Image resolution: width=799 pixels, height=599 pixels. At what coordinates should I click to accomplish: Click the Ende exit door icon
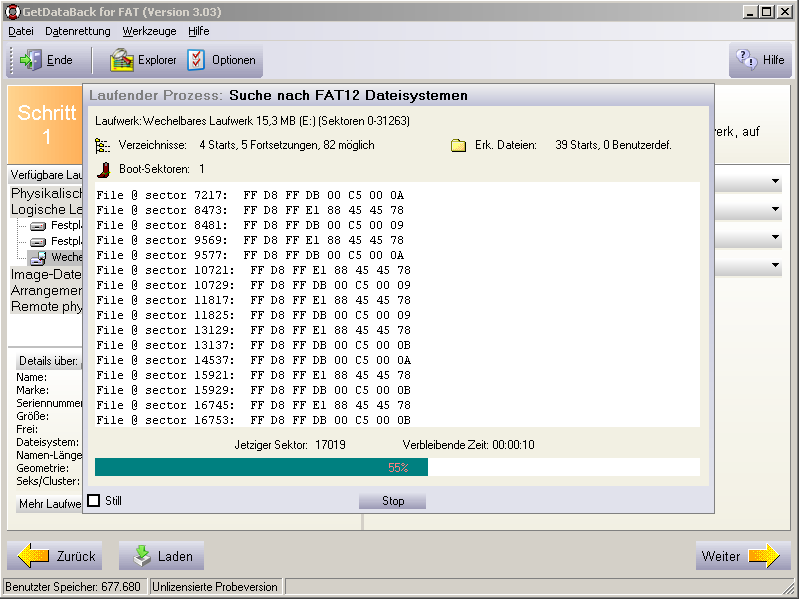pyautogui.click(x=31, y=60)
